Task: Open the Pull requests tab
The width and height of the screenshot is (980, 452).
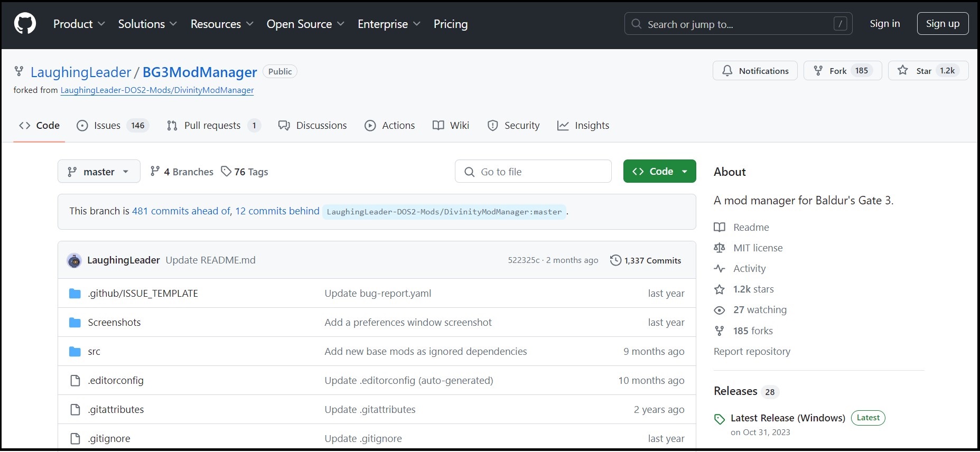Action: click(x=212, y=126)
